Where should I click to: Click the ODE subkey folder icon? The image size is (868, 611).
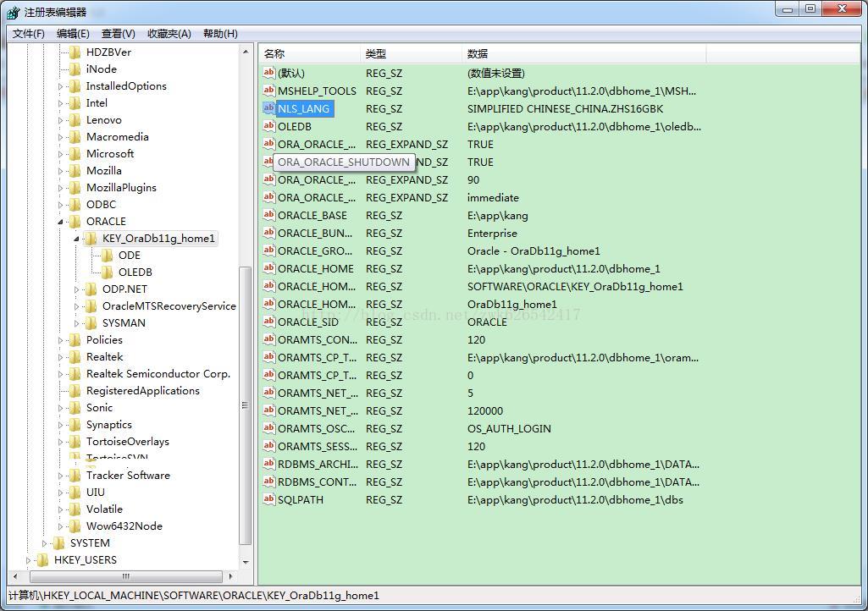click(107, 255)
